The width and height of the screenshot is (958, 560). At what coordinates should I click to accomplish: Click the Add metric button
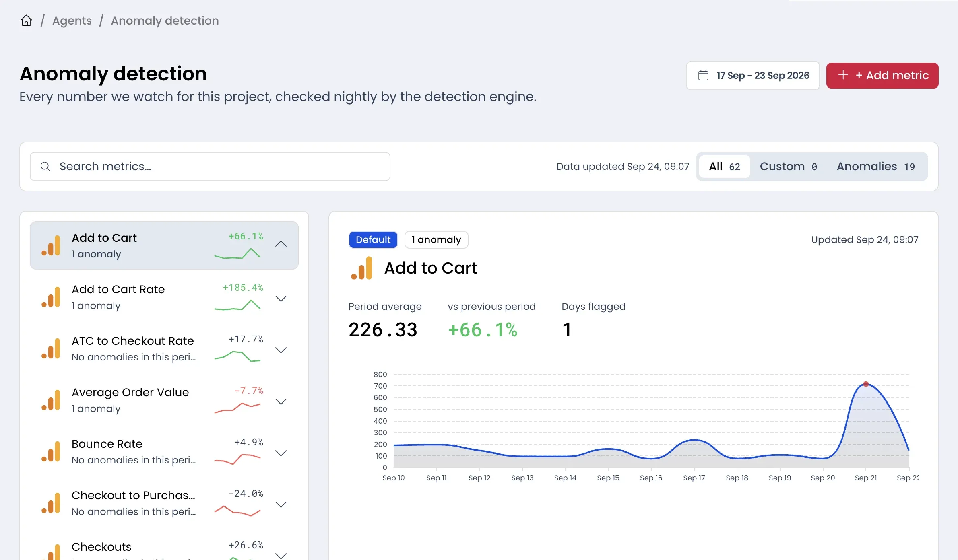tap(882, 76)
